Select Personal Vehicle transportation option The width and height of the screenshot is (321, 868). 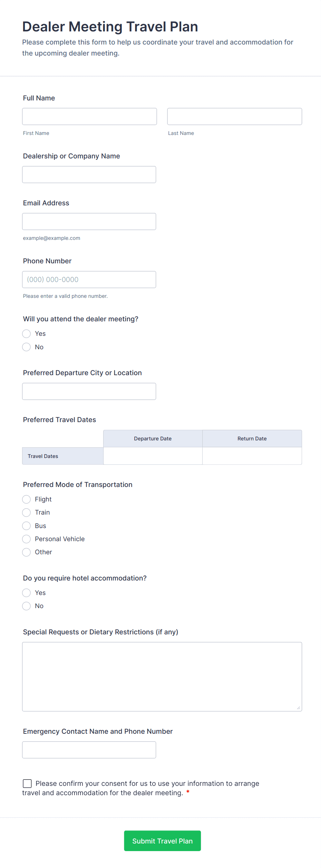pos(27,539)
